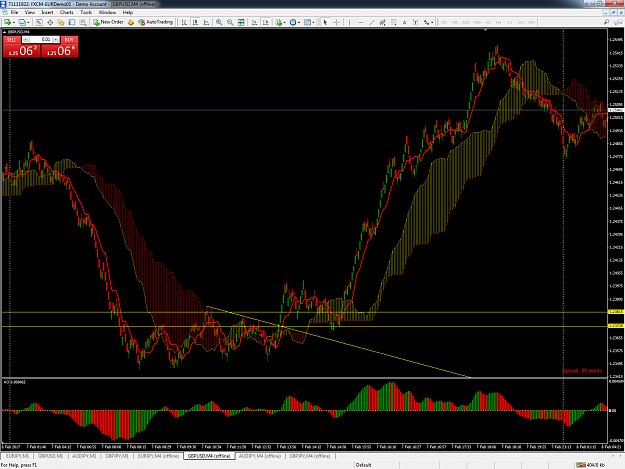625x469 pixels.
Task: Select the M15 timeframe button
Action: [x=466, y=22]
